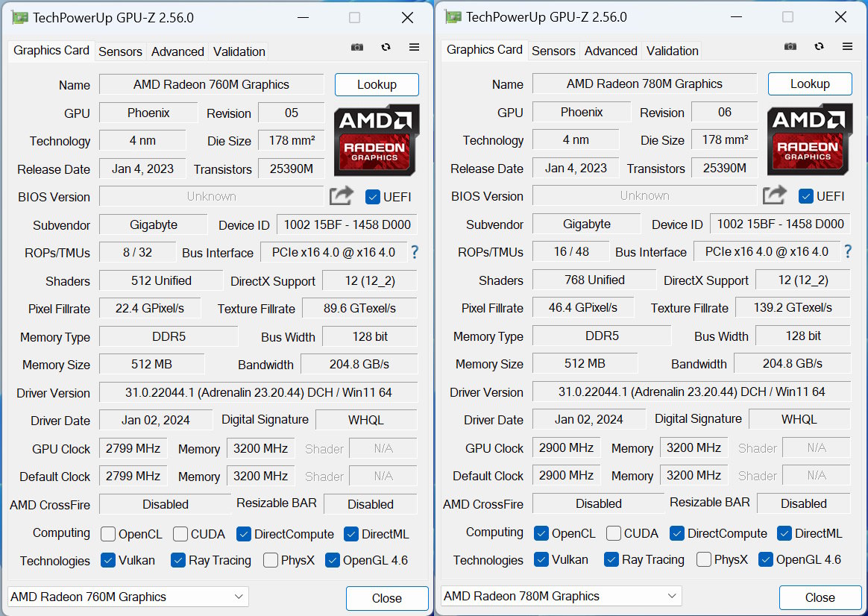Viewport: 868px width, 616px height.
Task: Click the share icon next to BIOS Version
Action: point(341,195)
